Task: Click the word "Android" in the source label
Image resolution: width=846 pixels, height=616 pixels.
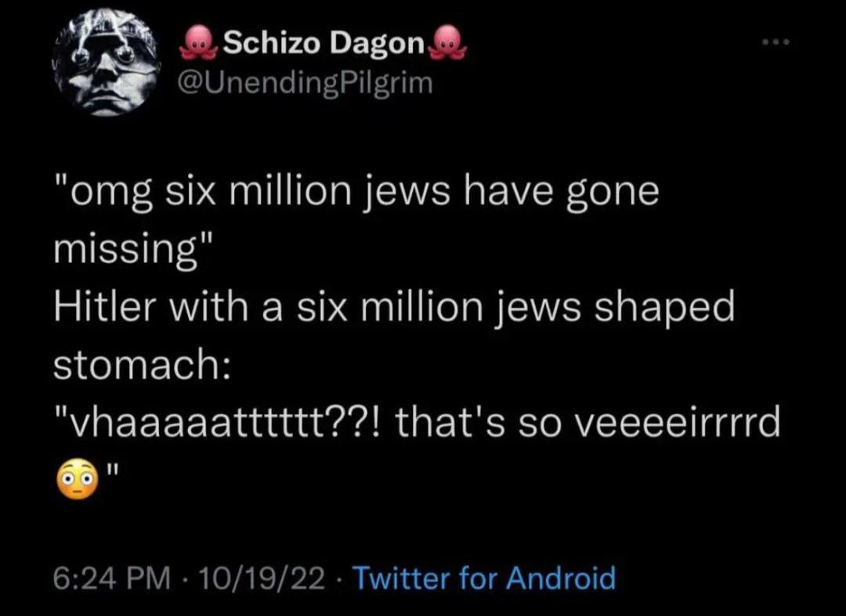Action: point(559,578)
